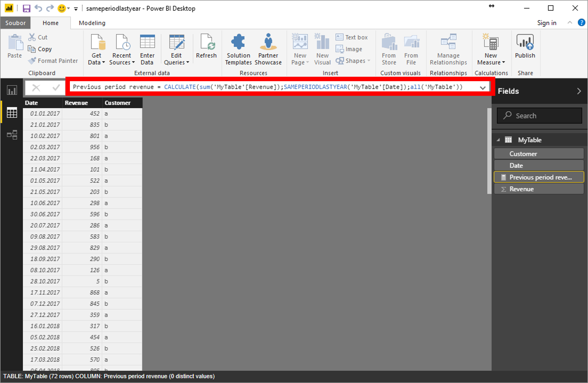Image resolution: width=588 pixels, height=383 pixels.
Task: Click the Undo icon in title bar
Action: (38, 8)
